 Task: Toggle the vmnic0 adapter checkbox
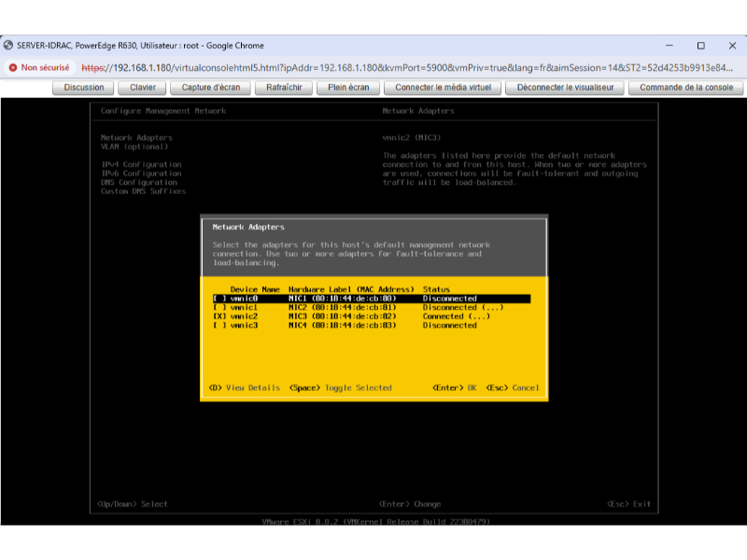coord(220,299)
